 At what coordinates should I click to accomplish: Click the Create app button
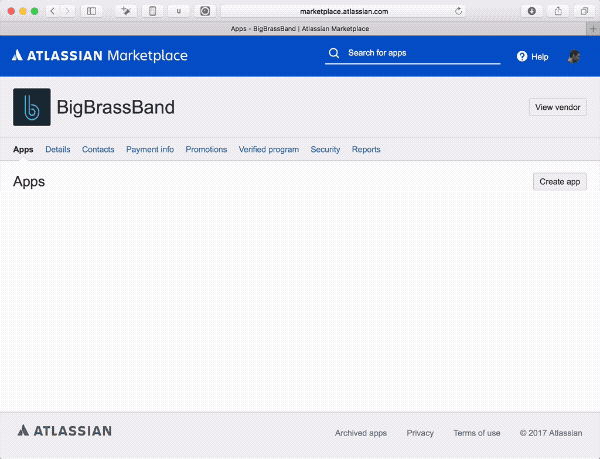coord(560,182)
